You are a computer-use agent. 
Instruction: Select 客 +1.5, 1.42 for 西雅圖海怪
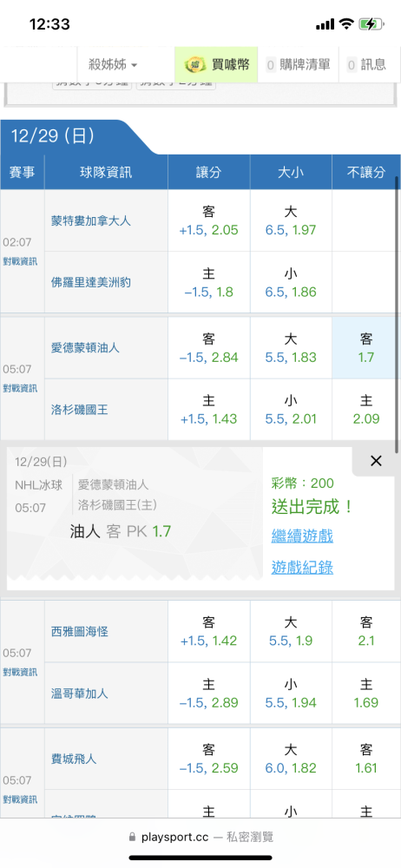(209, 632)
